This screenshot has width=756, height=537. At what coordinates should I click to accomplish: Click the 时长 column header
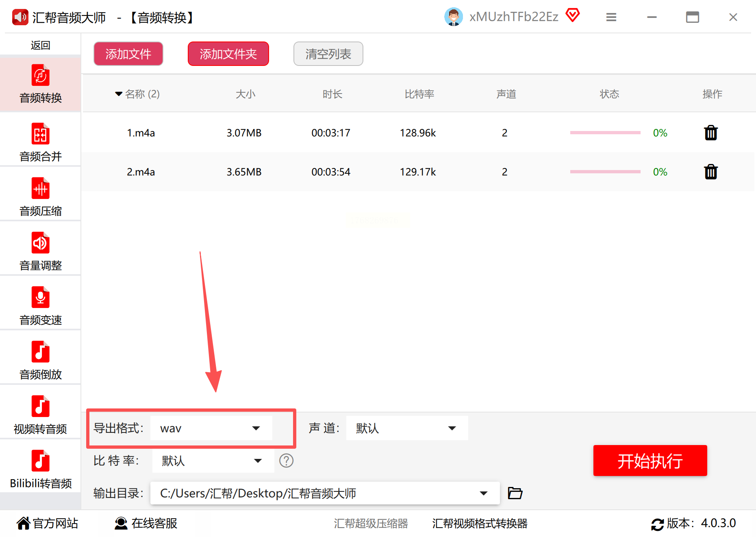click(332, 94)
